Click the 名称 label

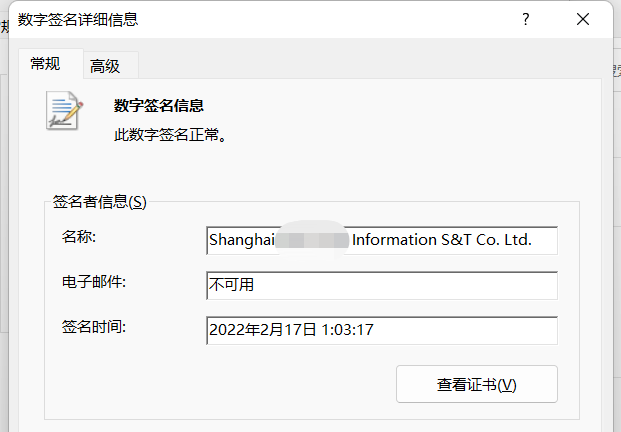pyautogui.click(x=78, y=237)
